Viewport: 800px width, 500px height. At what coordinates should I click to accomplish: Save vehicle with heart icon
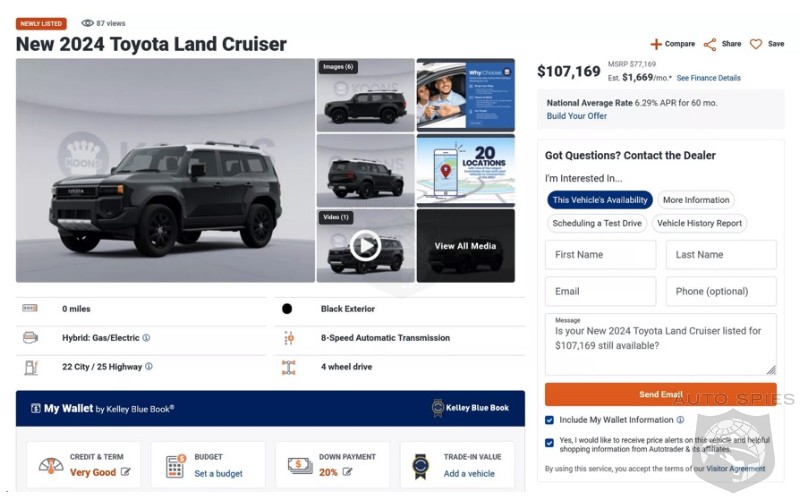coord(756,44)
